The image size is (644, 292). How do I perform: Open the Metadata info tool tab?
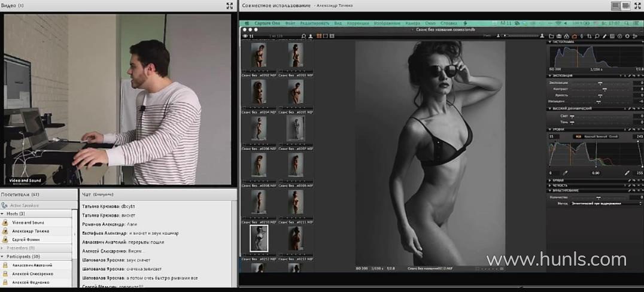(x=620, y=36)
